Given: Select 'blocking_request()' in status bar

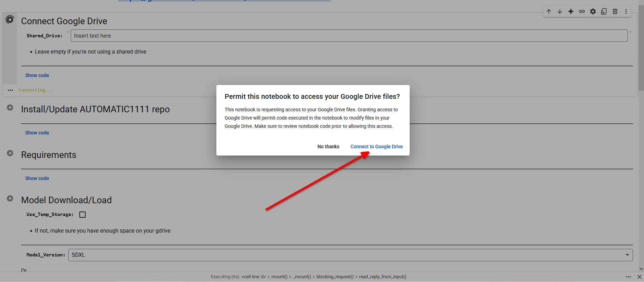Looking at the screenshot, I should coord(335,277).
